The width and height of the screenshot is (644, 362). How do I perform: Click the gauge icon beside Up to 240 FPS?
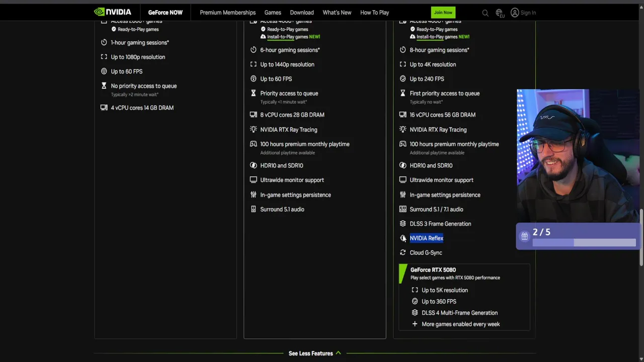(x=403, y=79)
